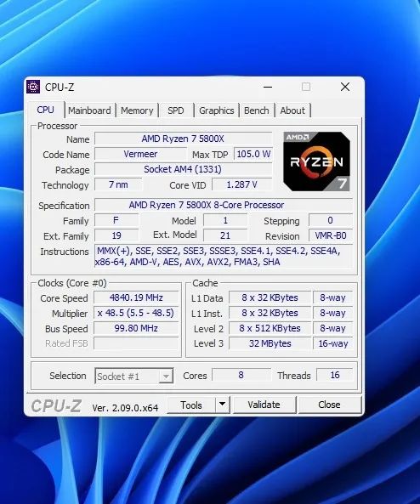Show the About tab
420x504 pixels.
(x=292, y=110)
